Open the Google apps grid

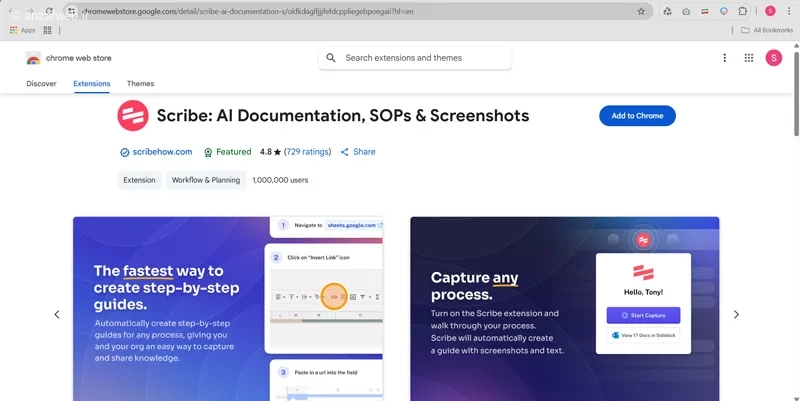pos(748,58)
